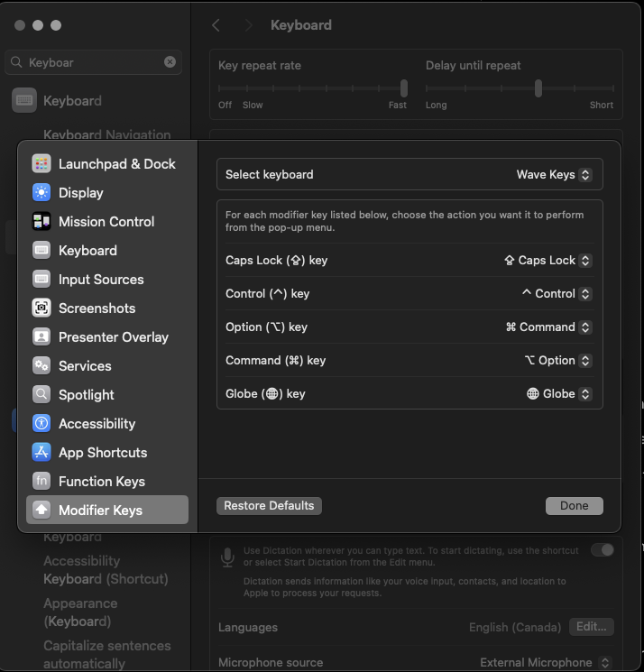
Task: Select the Input Sources category
Action: pyautogui.click(x=107, y=279)
